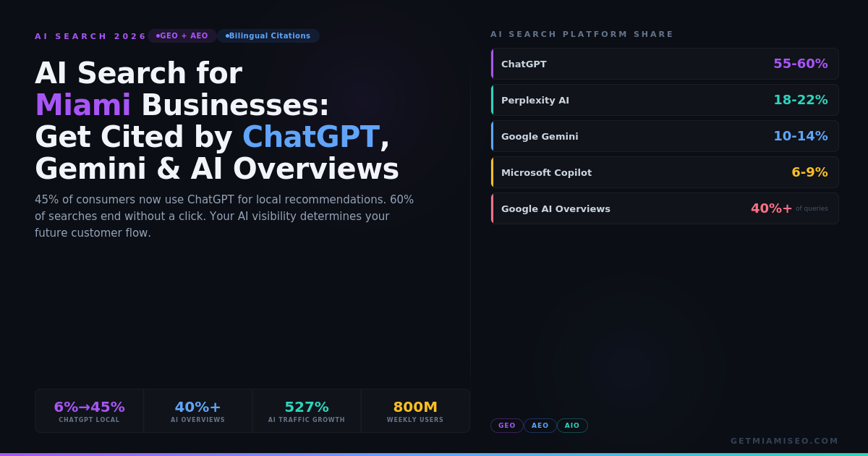Select the ChatGPT platform share row
The width and height of the screenshot is (868, 456).
click(x=664, y=64)
